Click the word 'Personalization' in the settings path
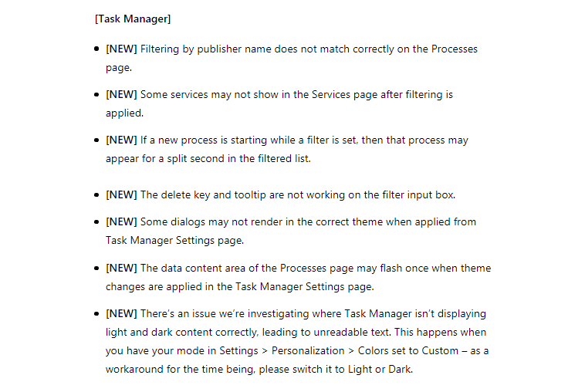Screen dimensions: 585x392 coord(308,351)
